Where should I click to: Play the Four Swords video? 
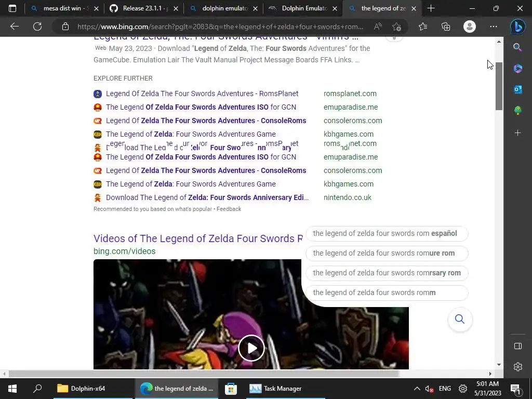[251, 348]
